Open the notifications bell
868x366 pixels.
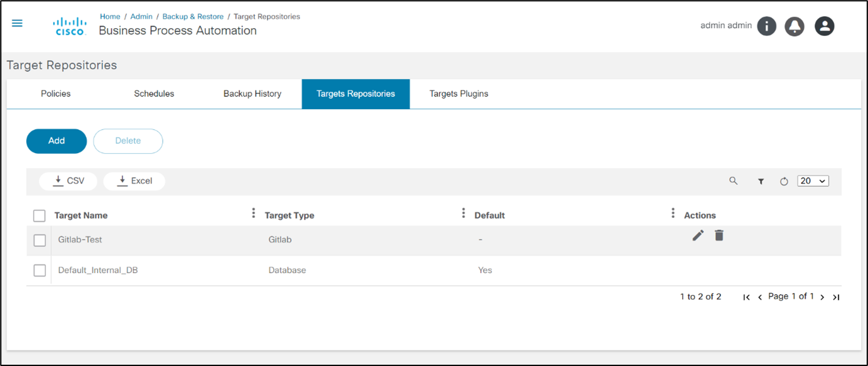pyautogui.click(x=795, y=26)
